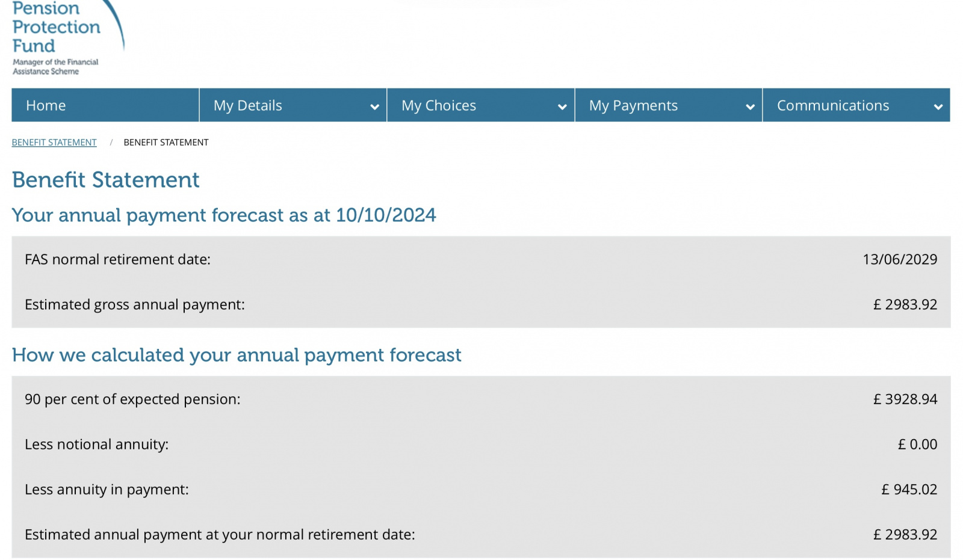Open the Home menu item

pos(46,105)
